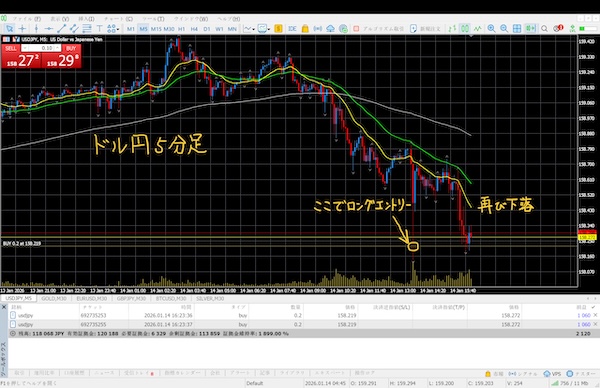
Task: Open the VPS link in toolbox
Action: pyautogui.click(x=553, y=373)
